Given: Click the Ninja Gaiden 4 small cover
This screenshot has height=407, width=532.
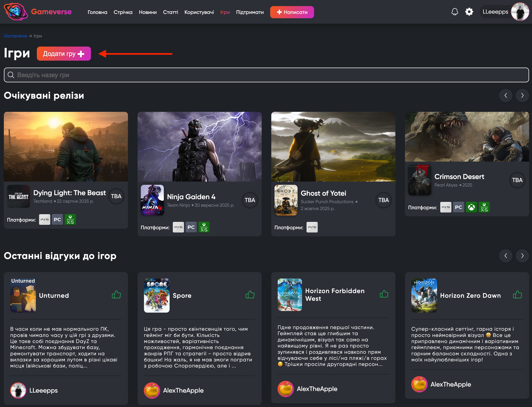Looking at the screenshot, I should (x=152, y=200).
